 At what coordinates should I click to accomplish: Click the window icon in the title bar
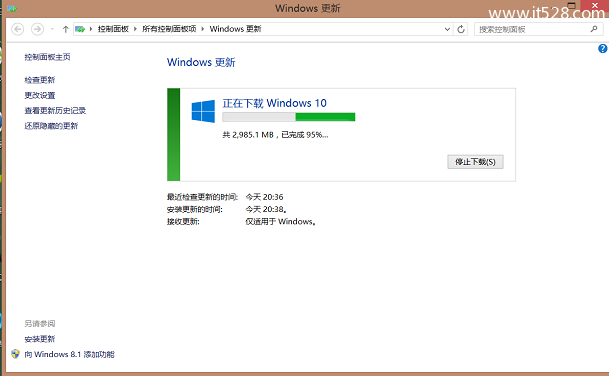12,8
